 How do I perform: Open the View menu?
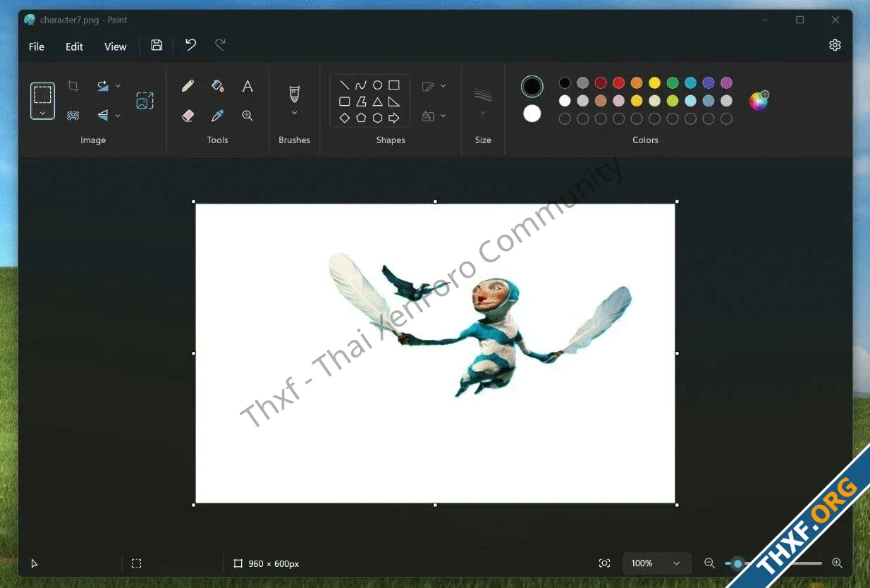click(116, 47)
